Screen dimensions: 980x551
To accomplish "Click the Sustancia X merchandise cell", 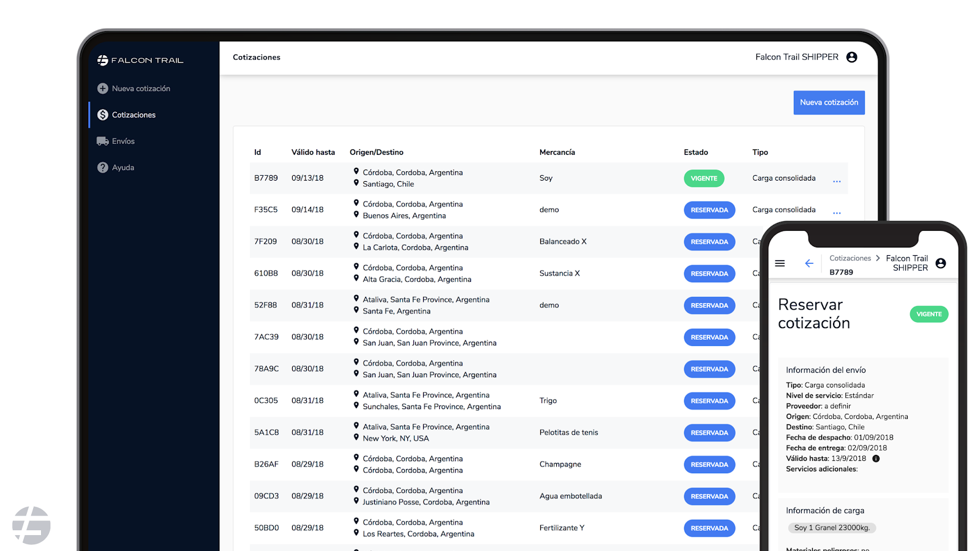I will [x=559, y=274].
